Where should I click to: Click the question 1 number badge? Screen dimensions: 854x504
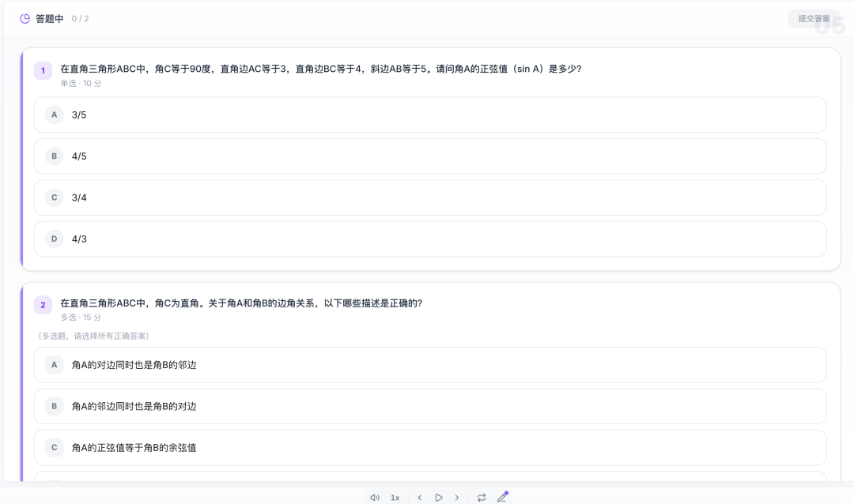coord(43,71)
